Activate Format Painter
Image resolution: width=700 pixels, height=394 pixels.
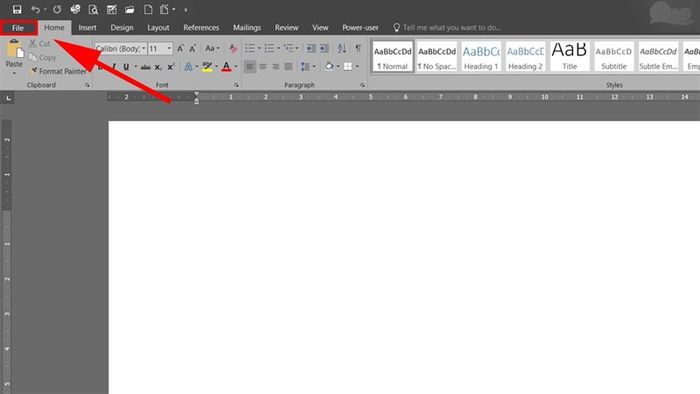pos(58,71)
